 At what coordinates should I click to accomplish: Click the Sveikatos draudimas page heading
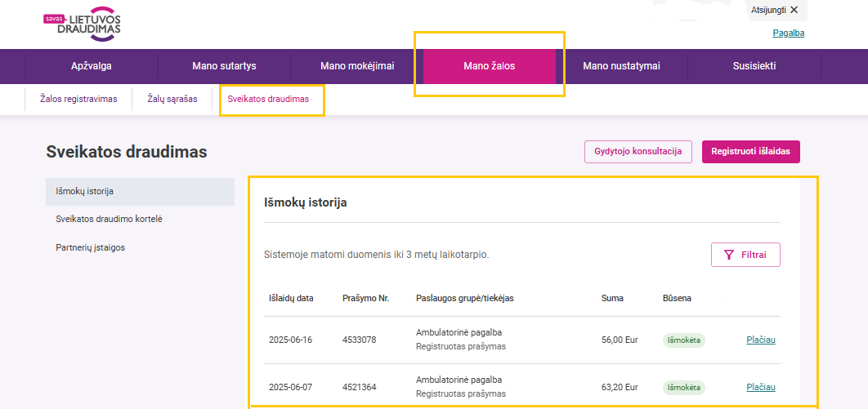(127, 152)
